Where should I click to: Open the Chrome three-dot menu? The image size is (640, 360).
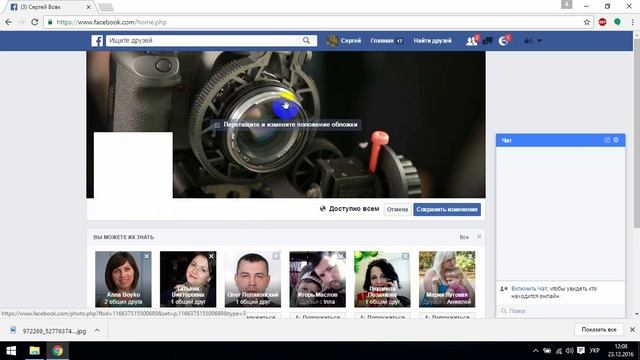(x=632, y=22)
